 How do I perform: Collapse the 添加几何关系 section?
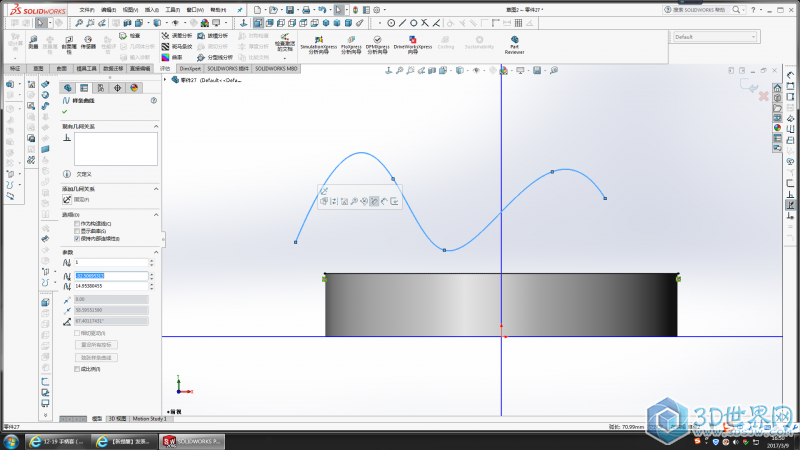click(156, 189)
